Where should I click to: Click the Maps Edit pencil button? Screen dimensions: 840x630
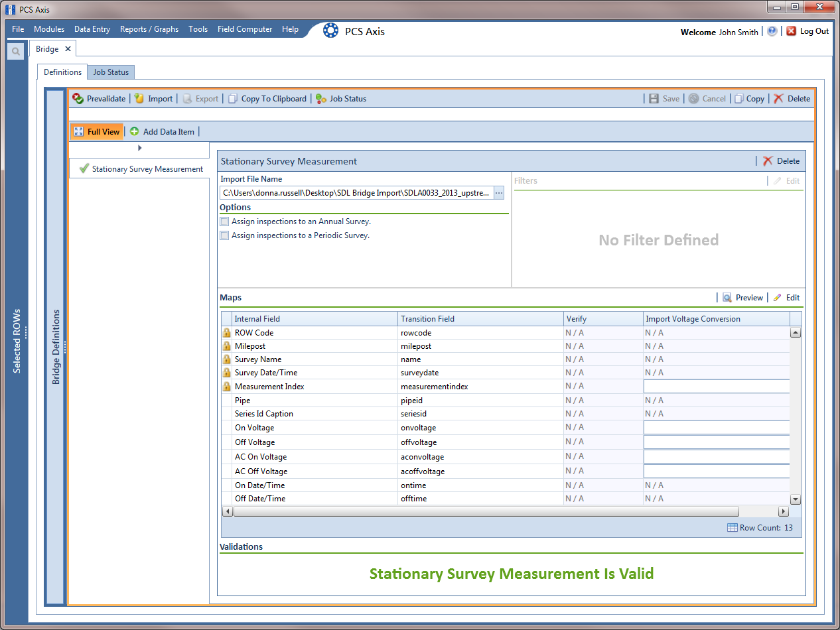coord(786,298)
